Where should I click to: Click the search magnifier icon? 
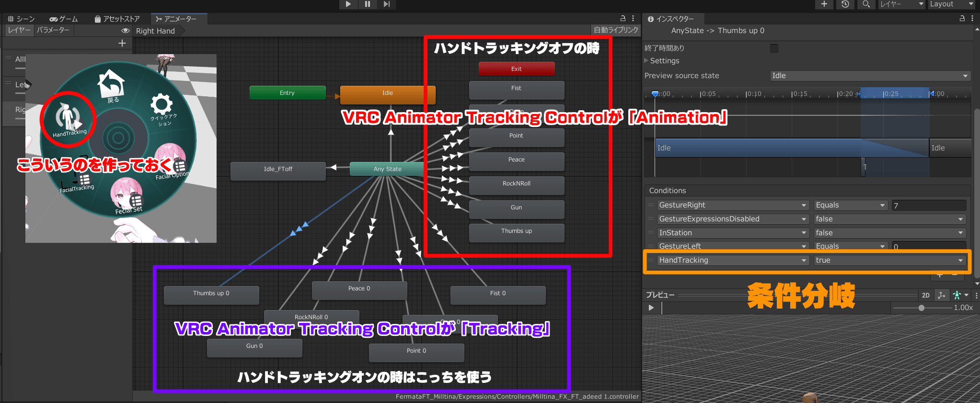click(866, 4)
